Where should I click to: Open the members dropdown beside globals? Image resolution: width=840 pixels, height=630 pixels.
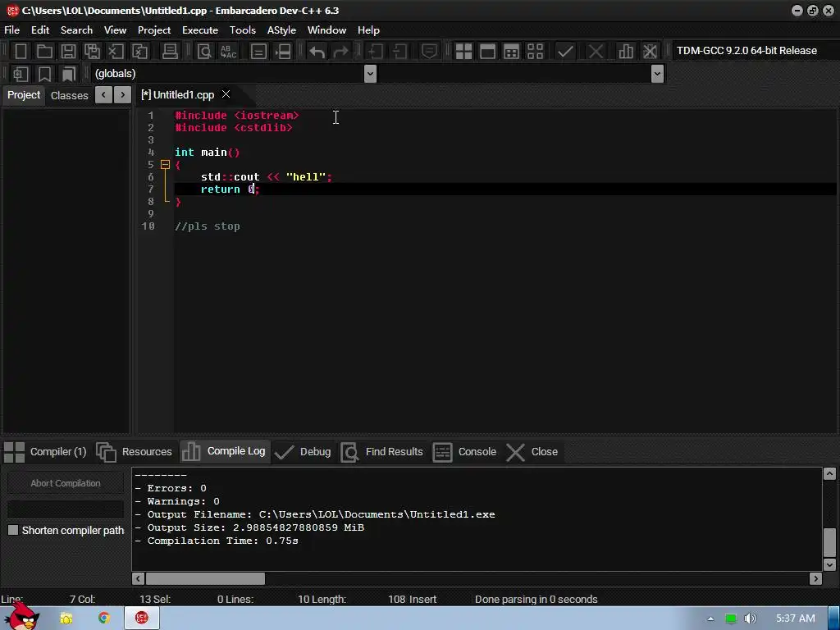(x=657, y=73)
